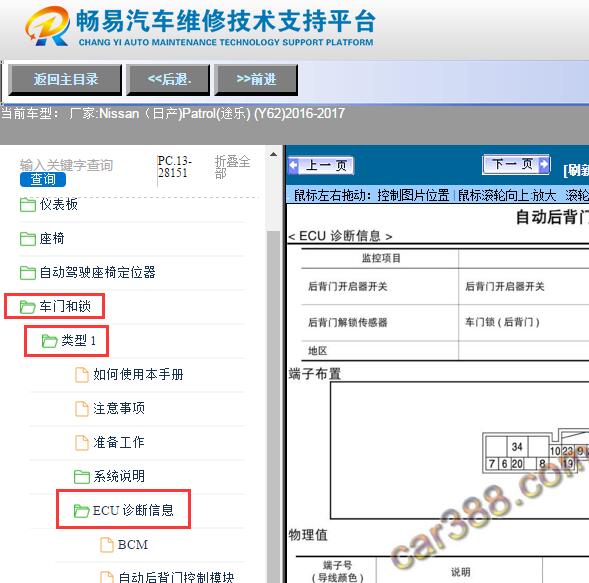The height and width of the screenshot is (583, 589).
Task: Expand the 座椅 folder
Action: (x=51, y=239)
